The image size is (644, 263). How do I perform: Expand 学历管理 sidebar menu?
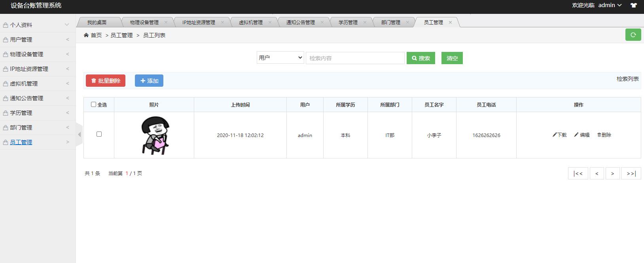coord(67,112)
